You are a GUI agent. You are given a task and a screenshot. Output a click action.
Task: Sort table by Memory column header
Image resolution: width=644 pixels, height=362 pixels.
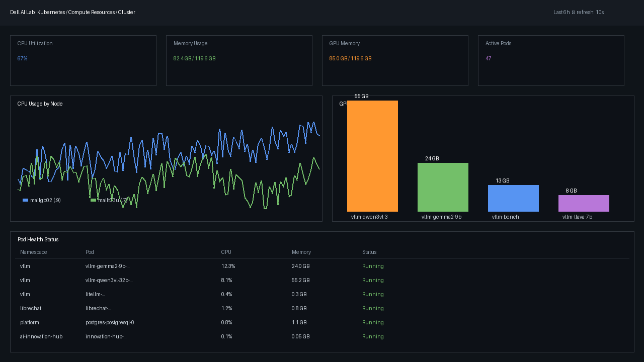(301, 252)
